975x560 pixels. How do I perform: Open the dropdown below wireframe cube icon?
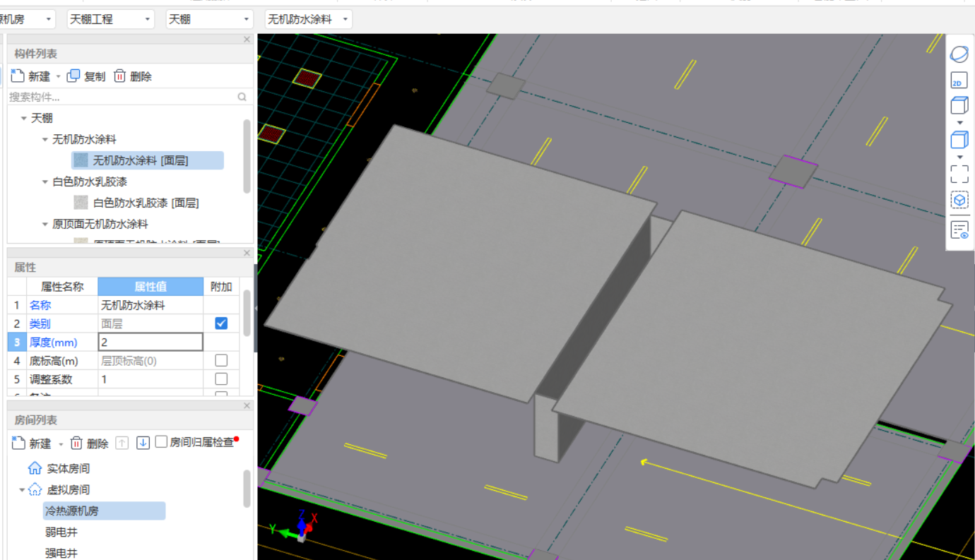(x=959, y=123)
